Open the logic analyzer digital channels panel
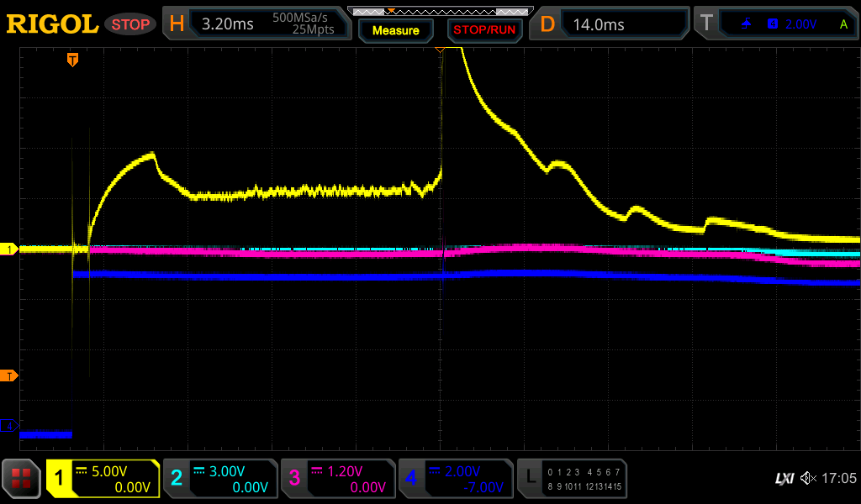The image size is (861, 504). tap(572, 479)
